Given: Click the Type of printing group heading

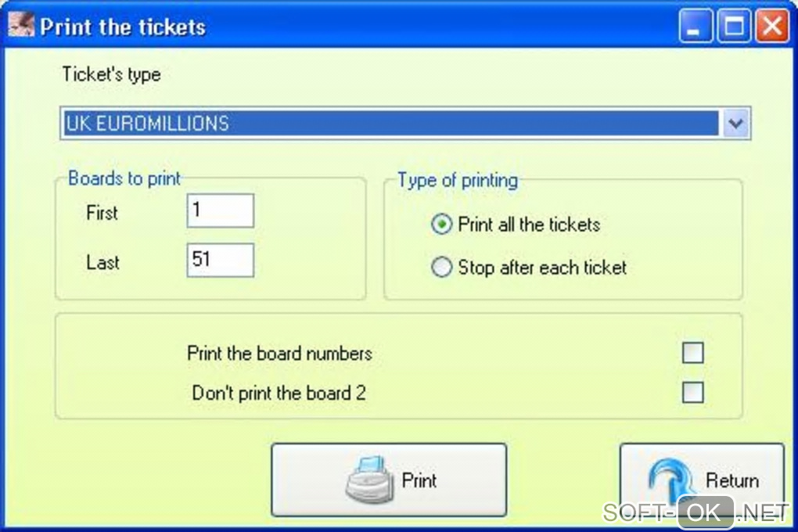Looking at the screenshot, I should tap(458, 180).
